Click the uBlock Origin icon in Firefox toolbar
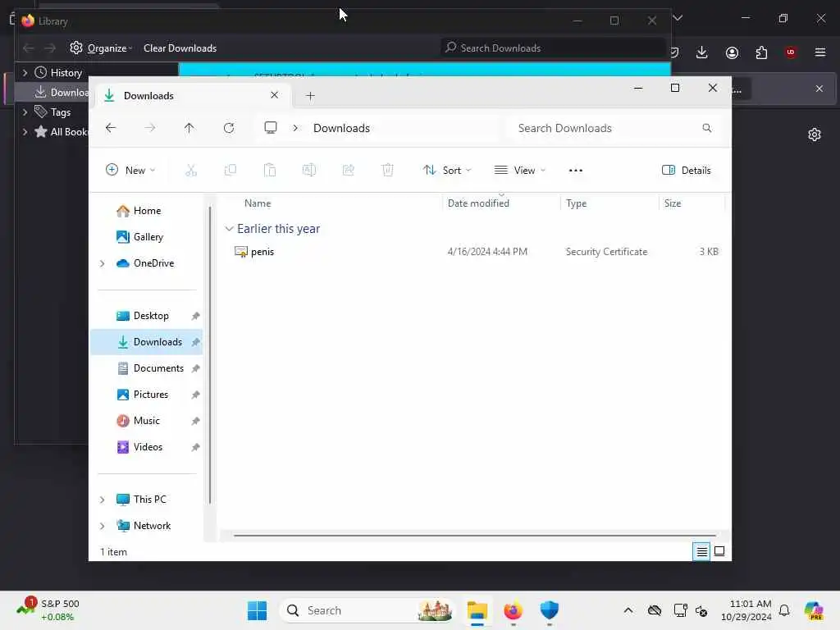The height and width of the screenshot is (630, 840). coord(791,52)
